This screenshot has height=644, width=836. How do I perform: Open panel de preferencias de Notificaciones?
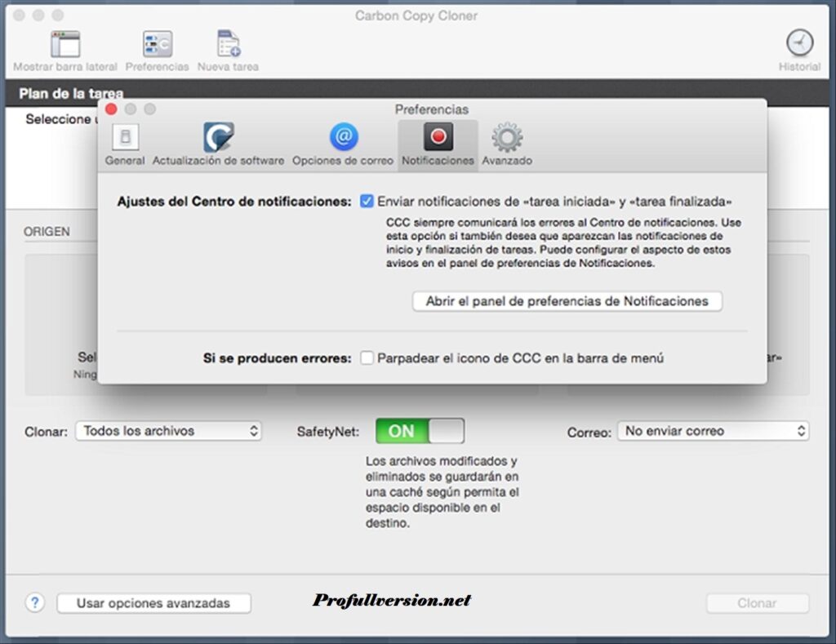566,301
